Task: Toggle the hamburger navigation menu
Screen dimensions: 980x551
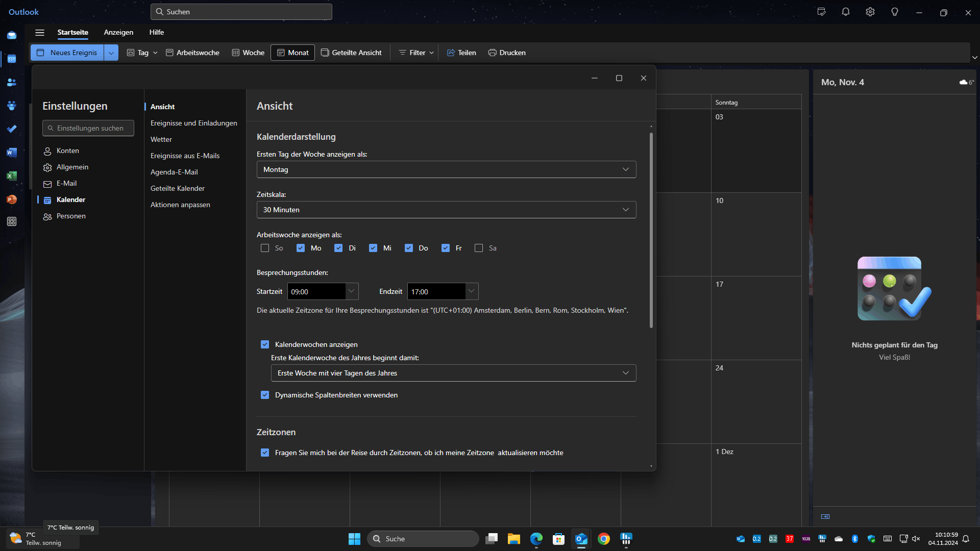Action: (x=40, y=33)
